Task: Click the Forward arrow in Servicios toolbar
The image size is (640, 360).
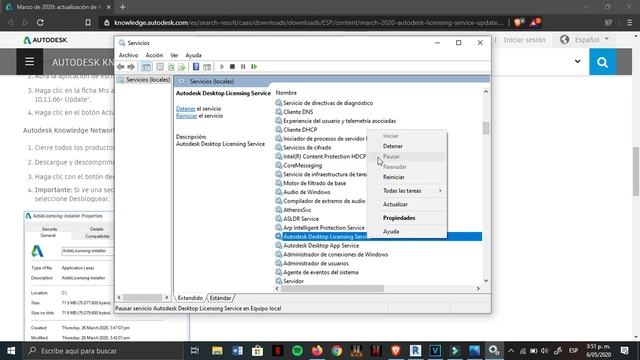Action: 131,67
